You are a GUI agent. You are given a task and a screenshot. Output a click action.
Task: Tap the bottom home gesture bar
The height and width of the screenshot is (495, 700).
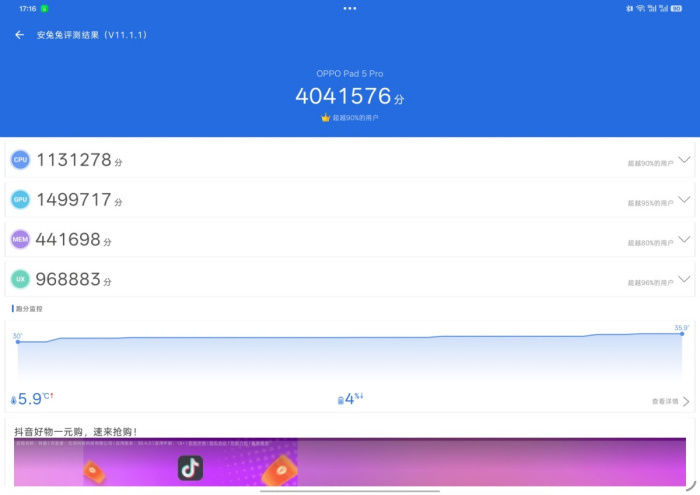350,491
